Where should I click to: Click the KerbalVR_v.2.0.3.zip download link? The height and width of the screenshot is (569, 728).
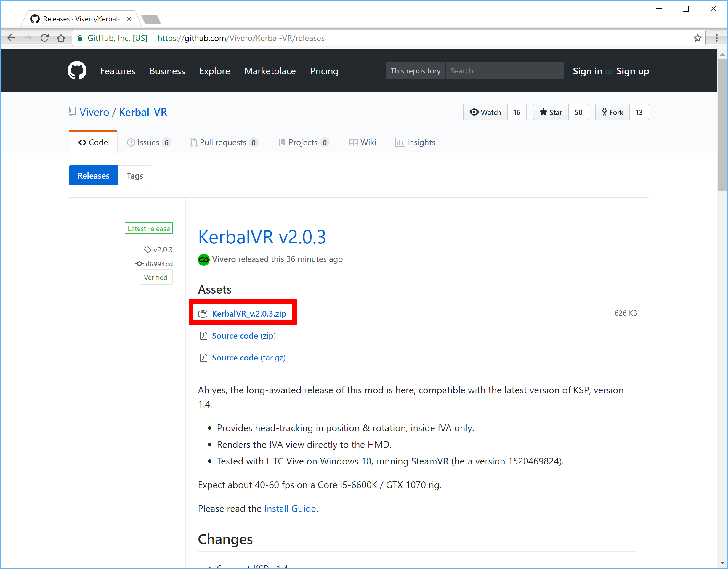(248, 314)
